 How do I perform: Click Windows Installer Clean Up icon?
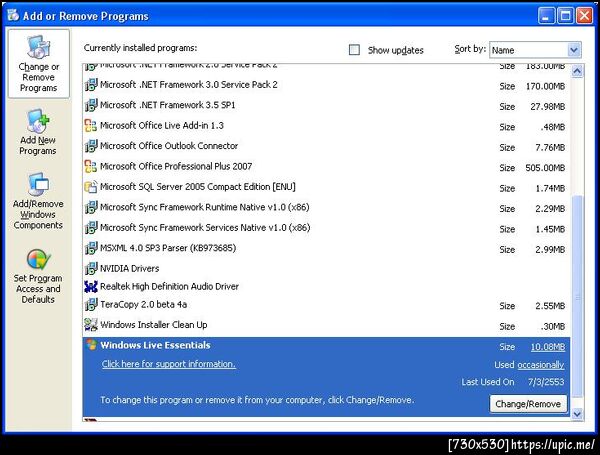coord(91,325)
